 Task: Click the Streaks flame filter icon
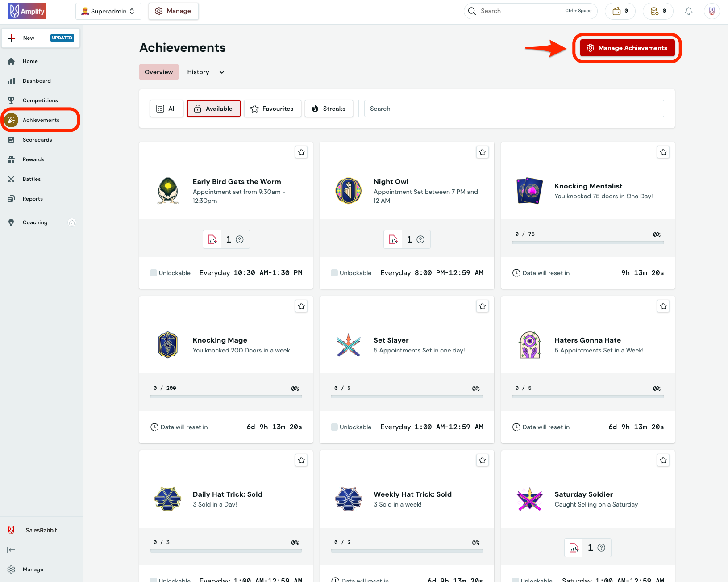(x=316, y=109)
